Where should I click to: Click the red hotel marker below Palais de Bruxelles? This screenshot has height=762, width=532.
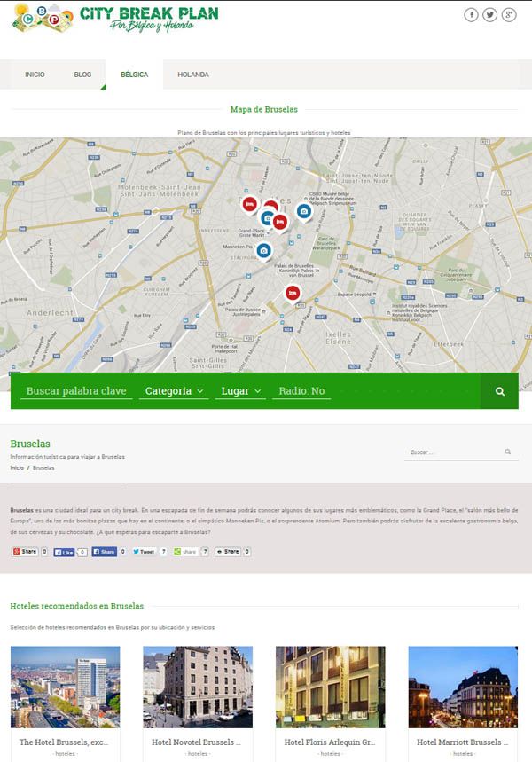coord(292,294)
